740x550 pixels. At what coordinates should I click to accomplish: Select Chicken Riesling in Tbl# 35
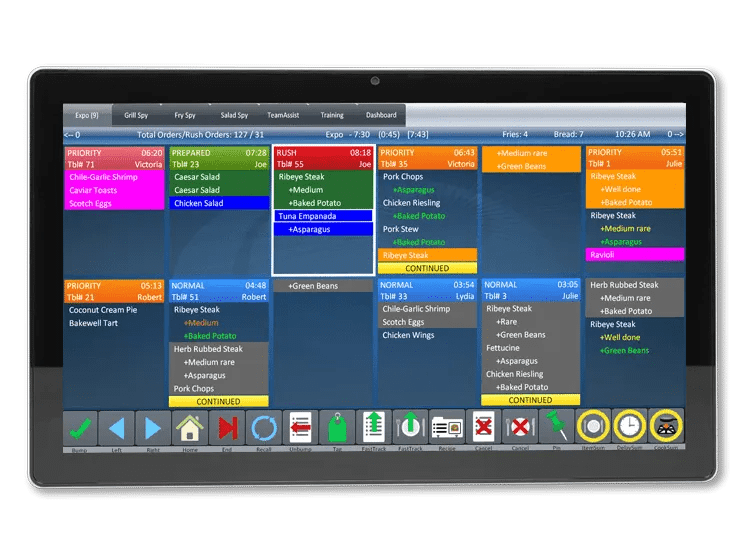pos(428,203)
